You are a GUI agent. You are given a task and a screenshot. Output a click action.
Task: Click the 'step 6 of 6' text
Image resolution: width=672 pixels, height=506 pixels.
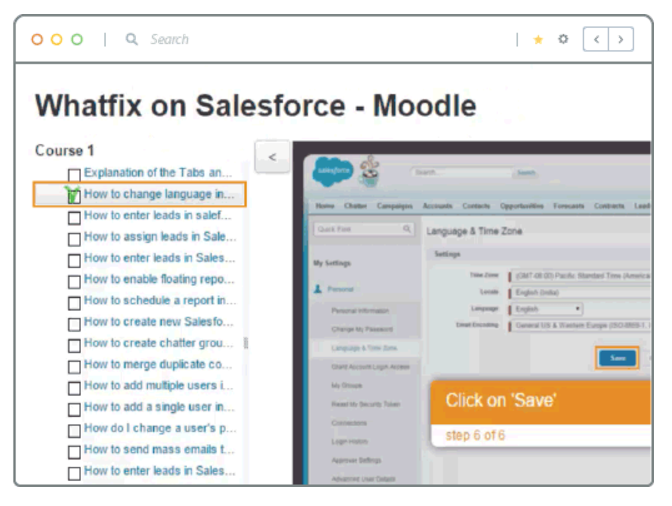click(475, 435)
